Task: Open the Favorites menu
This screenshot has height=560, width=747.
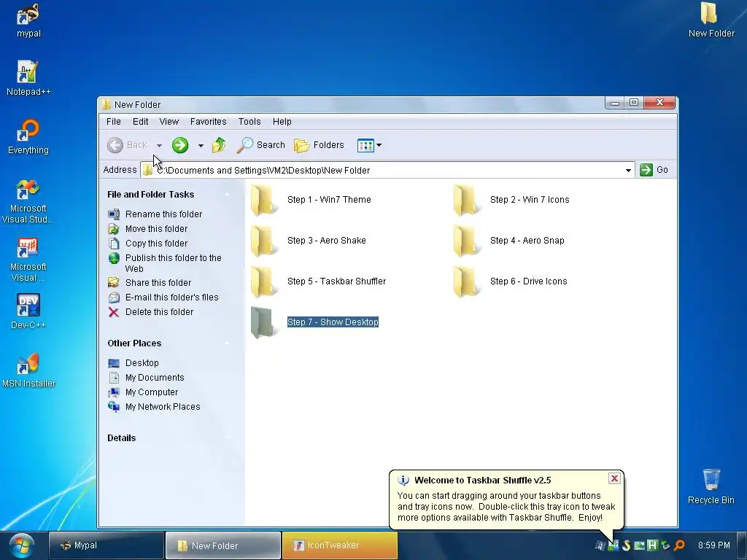Action: 208,122
